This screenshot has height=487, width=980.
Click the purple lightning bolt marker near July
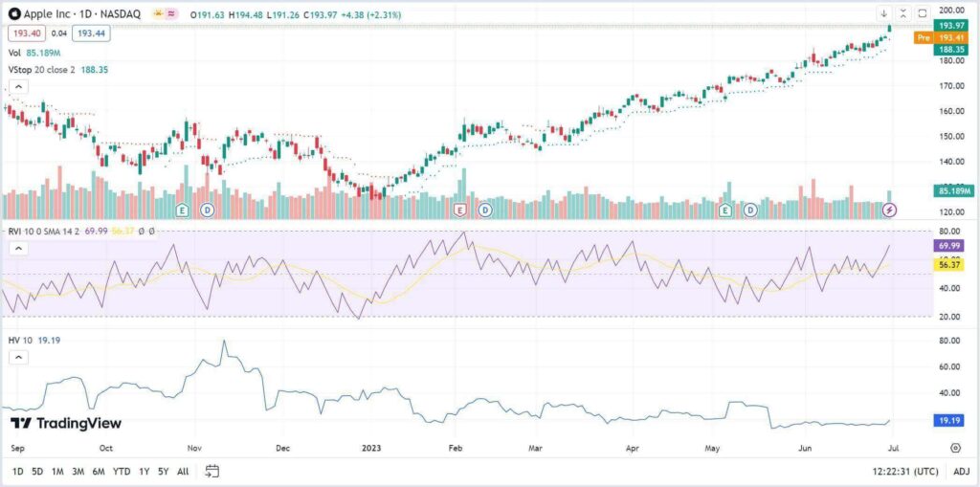tap(889, 210)
